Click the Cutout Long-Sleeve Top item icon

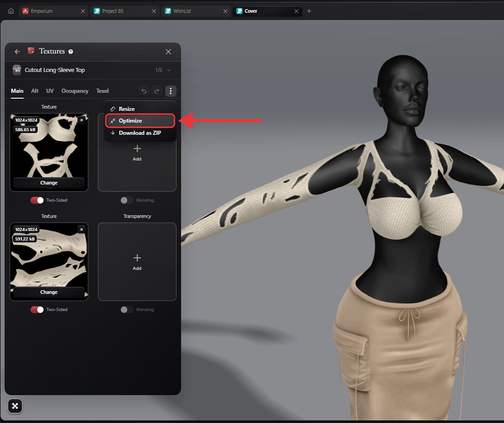17,70
